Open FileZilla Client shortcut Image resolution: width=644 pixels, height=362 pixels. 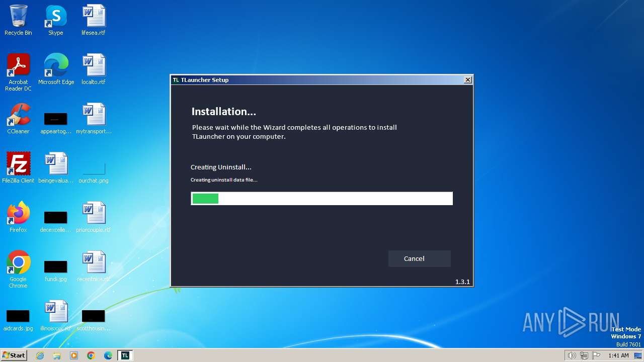pos(18,168)
